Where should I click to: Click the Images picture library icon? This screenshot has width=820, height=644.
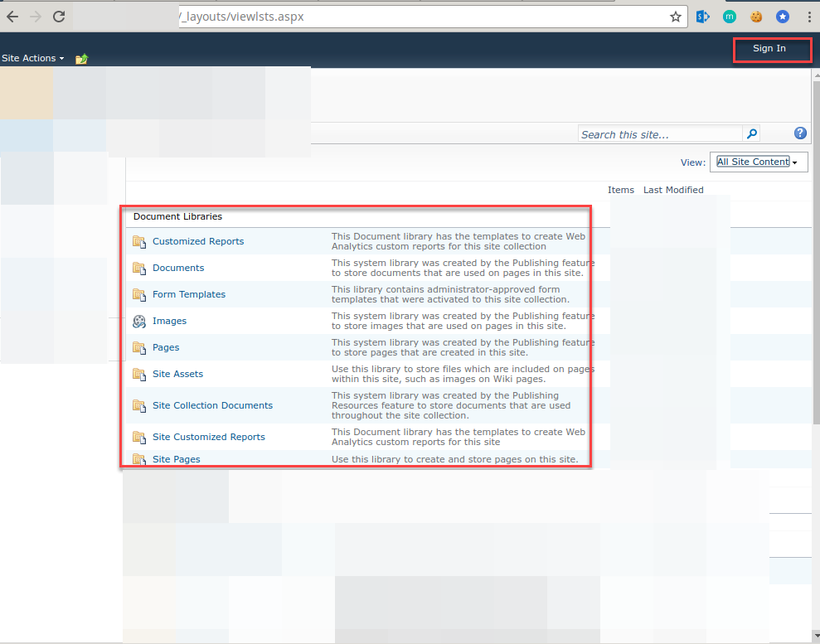click(x=138, y=321)
